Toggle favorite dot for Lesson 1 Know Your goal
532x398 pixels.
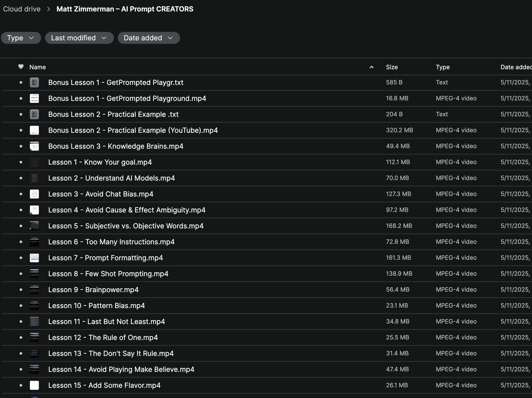click(x=21, y=162)
